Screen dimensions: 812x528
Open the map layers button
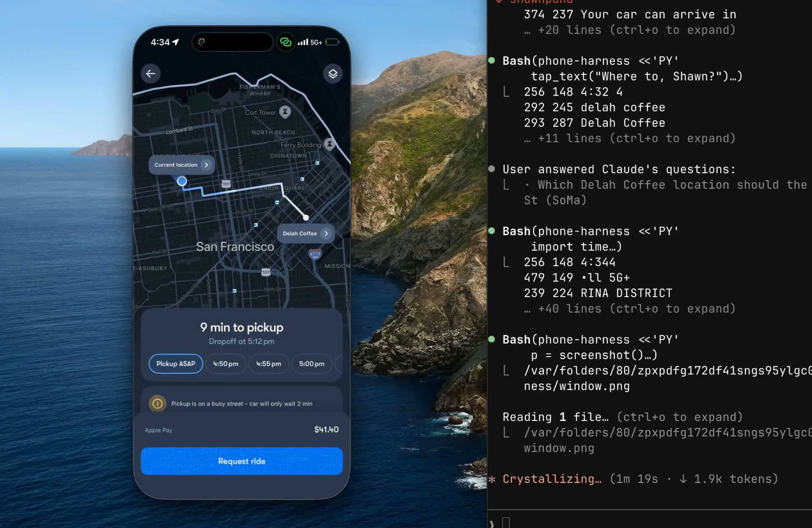(x=333, y=74)
